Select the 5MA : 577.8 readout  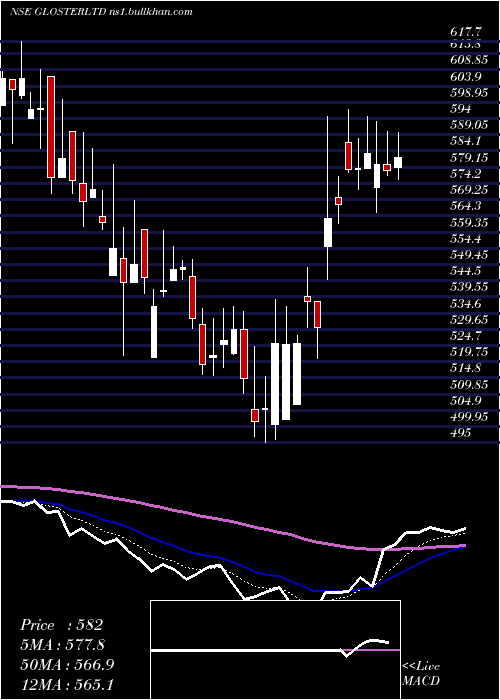65,645
